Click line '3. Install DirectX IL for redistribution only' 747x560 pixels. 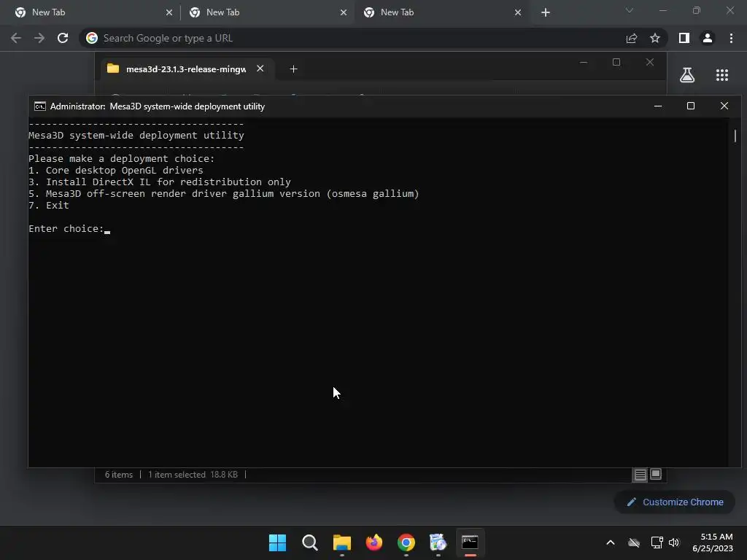pos(160,182)
